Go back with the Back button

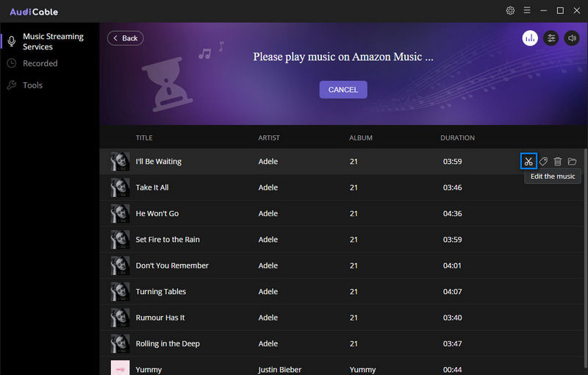125,38
